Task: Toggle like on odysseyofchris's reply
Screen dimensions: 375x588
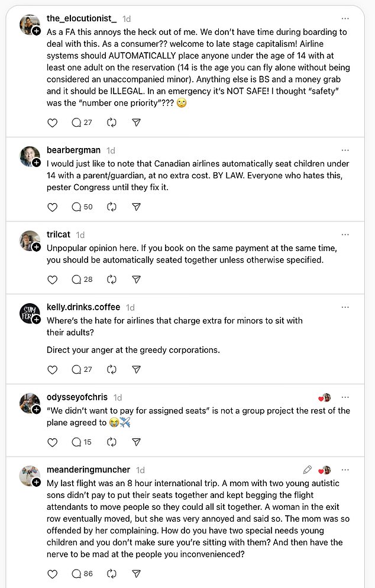Action: pos(52,442)
